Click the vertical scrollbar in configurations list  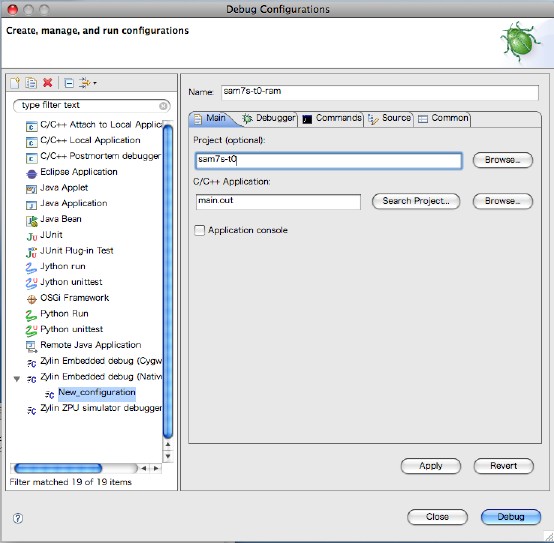pyautogui.click(x=168, y=281)
